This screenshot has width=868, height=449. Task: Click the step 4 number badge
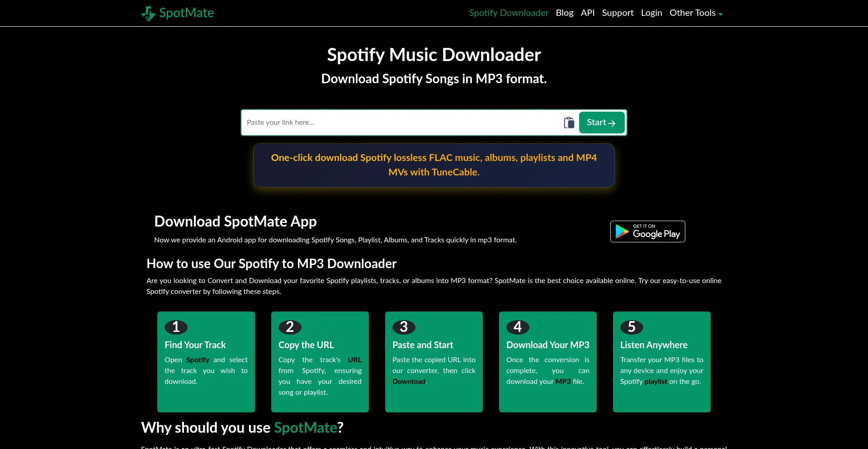click(x=518, y=327)
